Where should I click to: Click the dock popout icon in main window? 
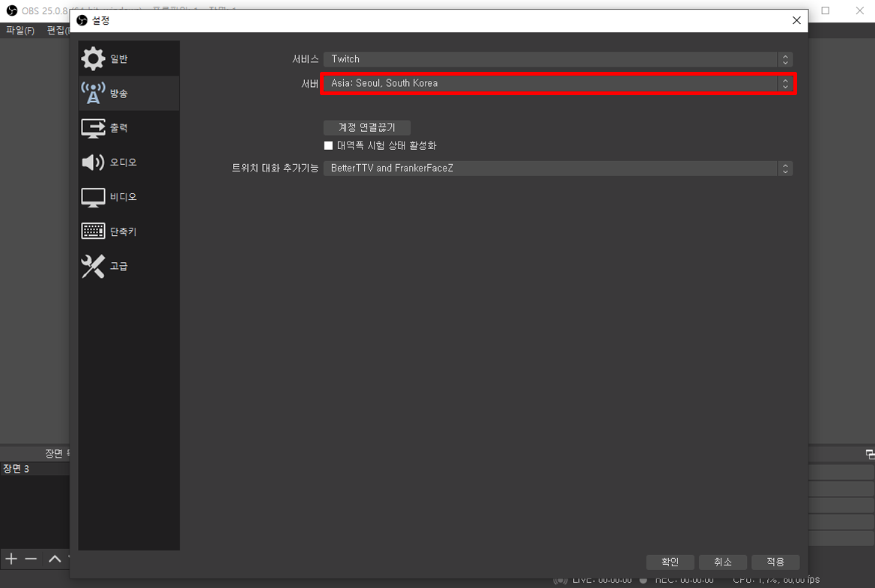[x=870, y=454]
